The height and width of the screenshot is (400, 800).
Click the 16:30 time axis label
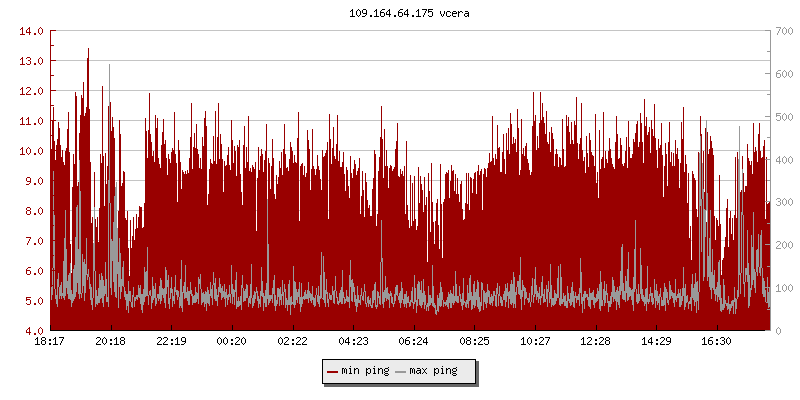[717, 342]
